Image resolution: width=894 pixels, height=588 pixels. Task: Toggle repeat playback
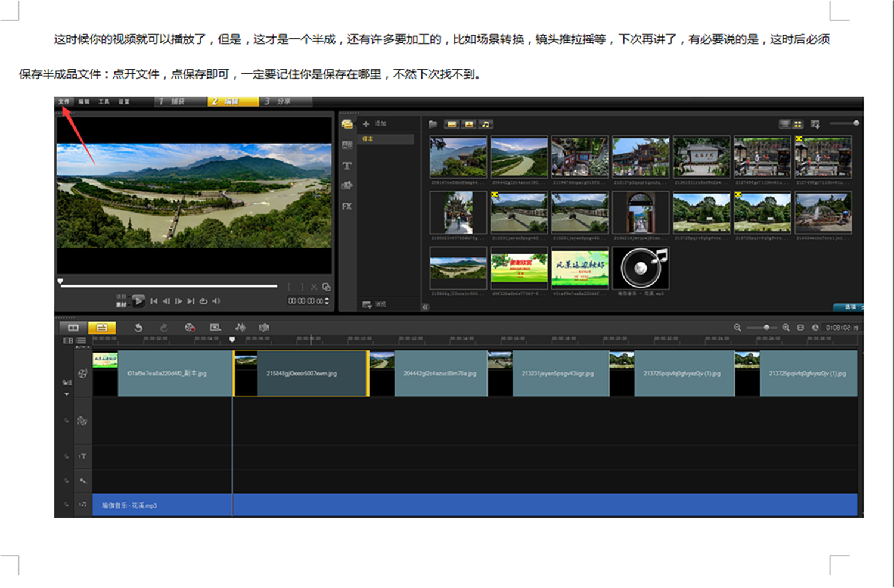(x=203, y=301)
